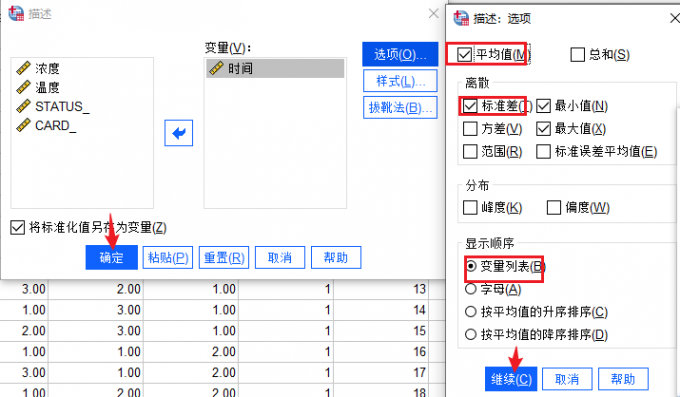This screenshot has width=680, height=397.
Task: Click 取消 in 描述: 选项 dialog
Action: (567, 379)
